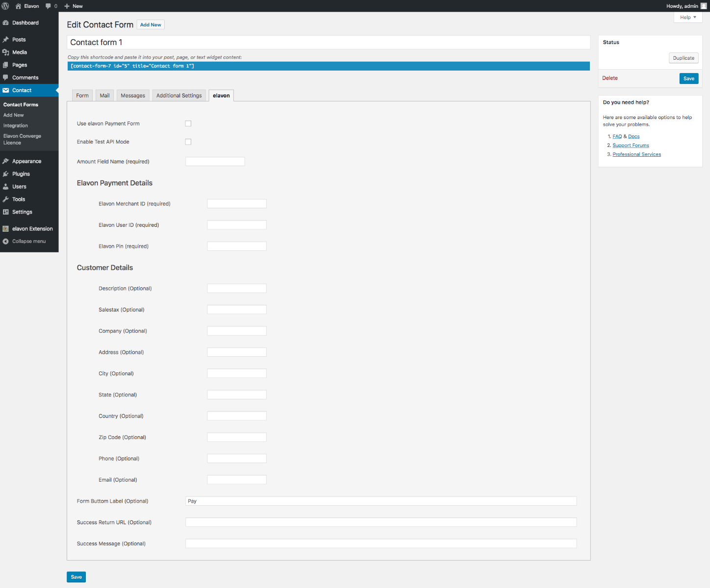This screenshot has width=710, height=588.
Task: Open the Media library icon
Action: (6, 52)
